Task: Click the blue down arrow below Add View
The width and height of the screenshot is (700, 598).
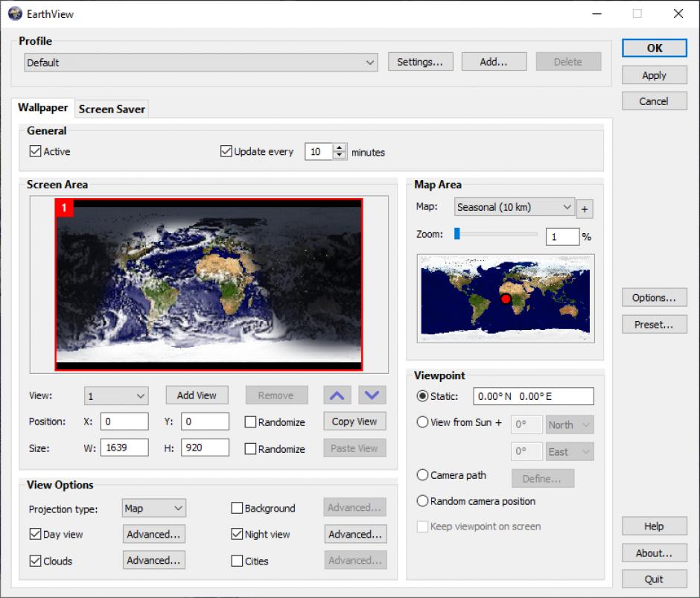Action: click(x=372, y=395)
